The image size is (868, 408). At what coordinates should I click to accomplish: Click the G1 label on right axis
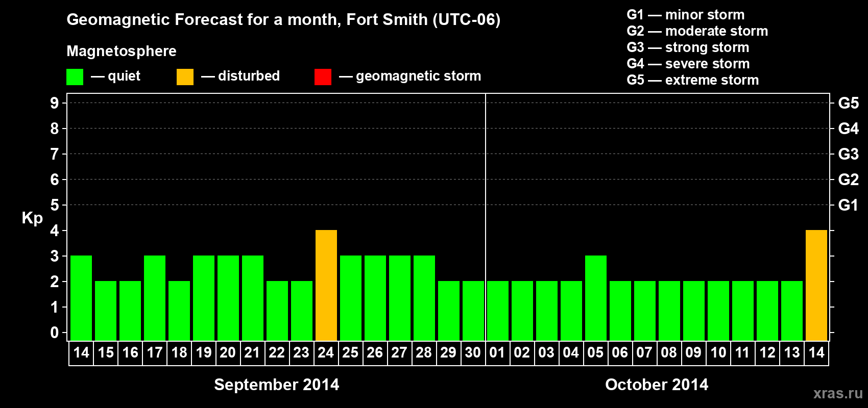pyautogui.click(x=849, y=205)
